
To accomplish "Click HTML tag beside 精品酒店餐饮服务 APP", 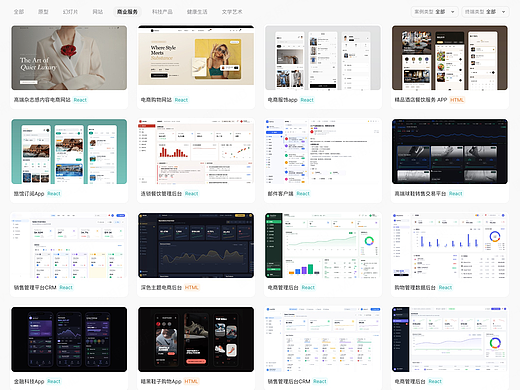I will click(x=457, y=100).
